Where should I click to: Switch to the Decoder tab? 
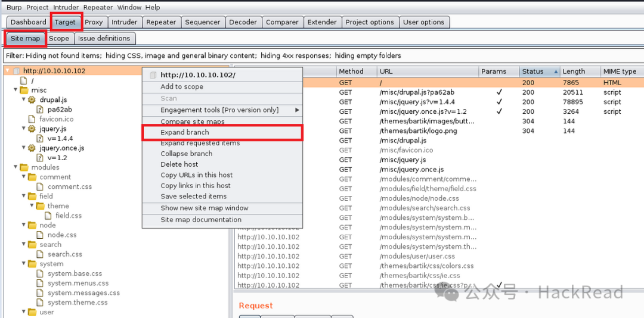[x=242, y=22]
